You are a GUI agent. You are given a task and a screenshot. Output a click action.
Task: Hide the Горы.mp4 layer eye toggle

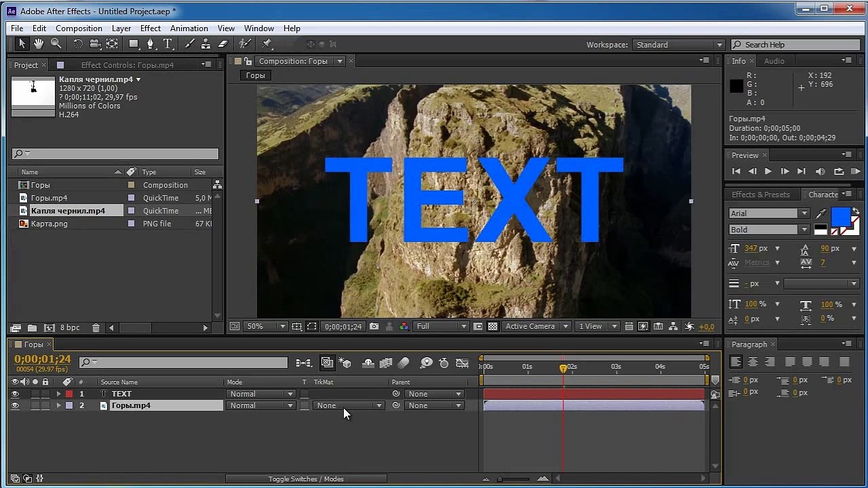coord(15,405)
